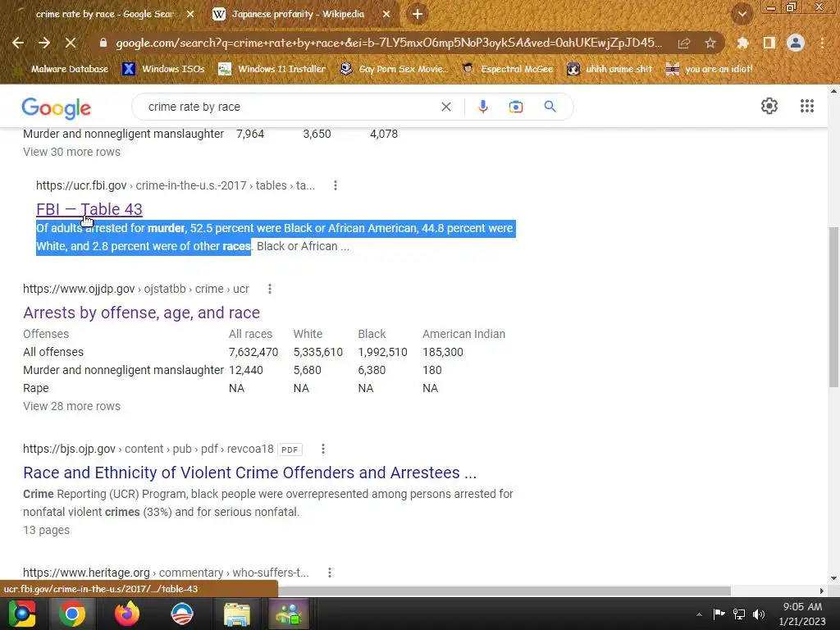The image size is (840, 630).
Task: Click the scroll down arrow of the page
Action: coord(833,578)
